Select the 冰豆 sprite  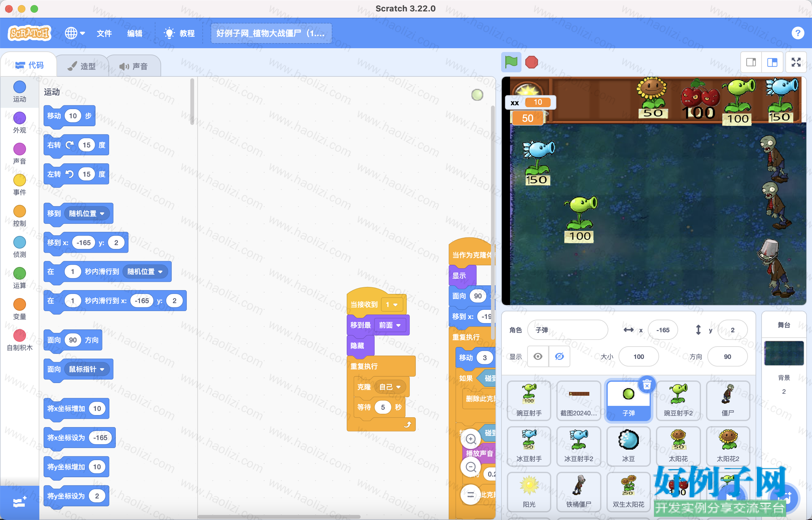pyautogui.click(x=629, y=446)
